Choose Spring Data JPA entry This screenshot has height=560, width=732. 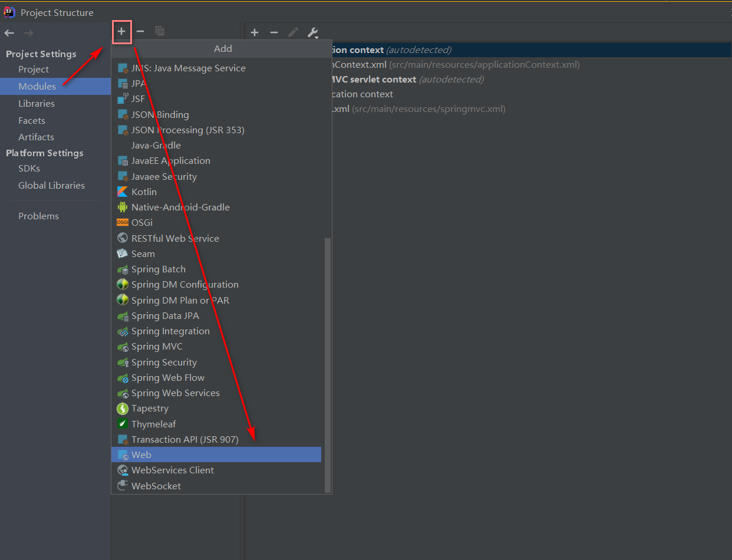pyautogui.click(x=217, y=315)
